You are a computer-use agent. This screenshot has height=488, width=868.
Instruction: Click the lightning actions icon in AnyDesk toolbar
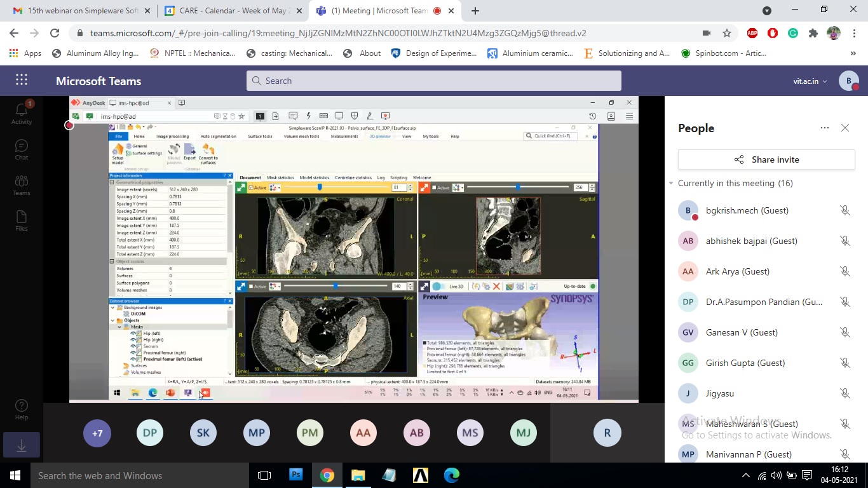[308, 115]
